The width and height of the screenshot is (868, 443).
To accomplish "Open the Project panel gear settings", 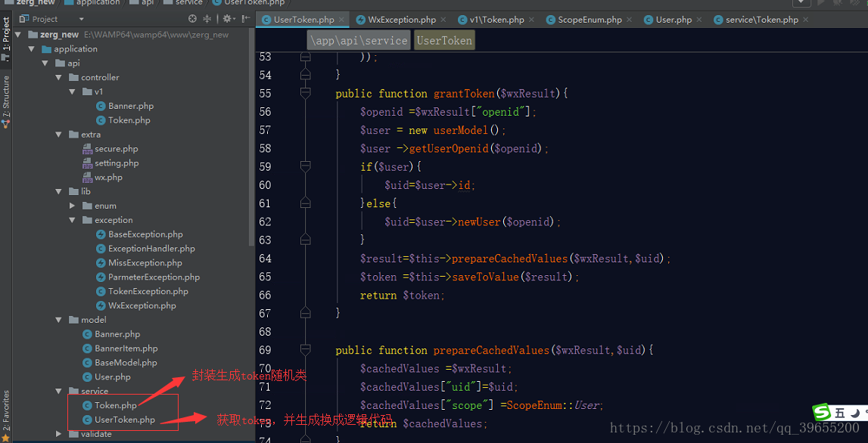I will pyautogui.click(x=228, y=19).
